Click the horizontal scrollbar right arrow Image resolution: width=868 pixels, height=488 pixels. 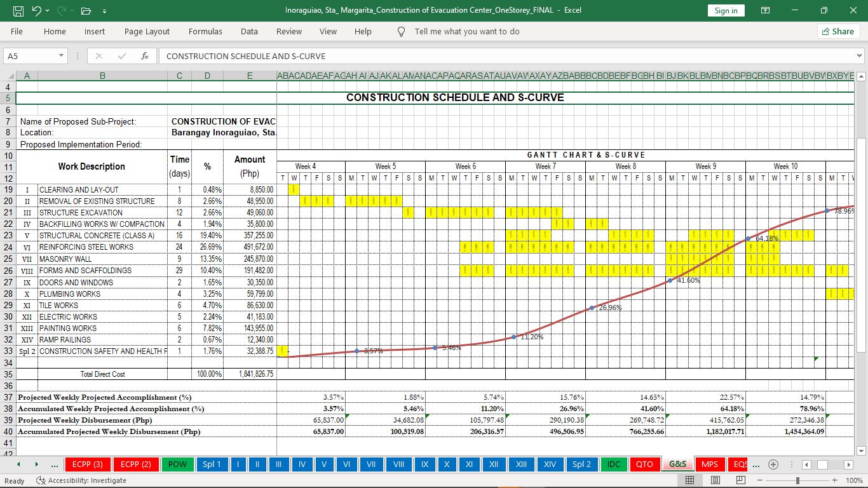click(x=848, y=464)
